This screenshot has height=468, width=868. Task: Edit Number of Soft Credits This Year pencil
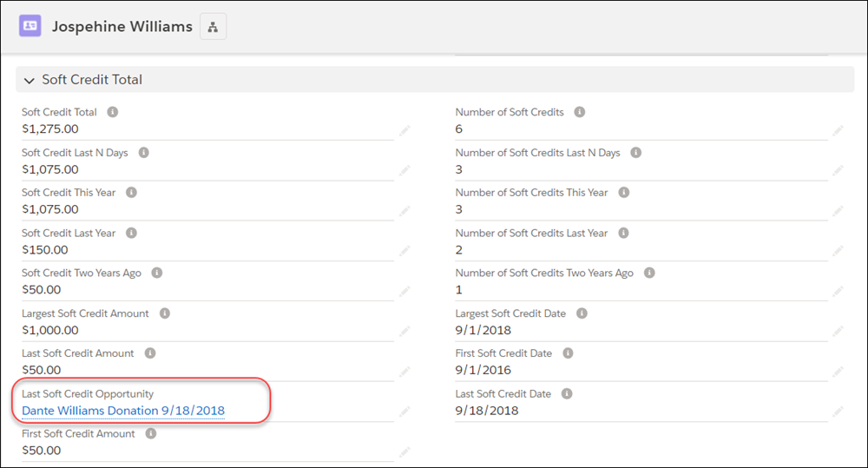pyautogui.click(x=838, y=211)
